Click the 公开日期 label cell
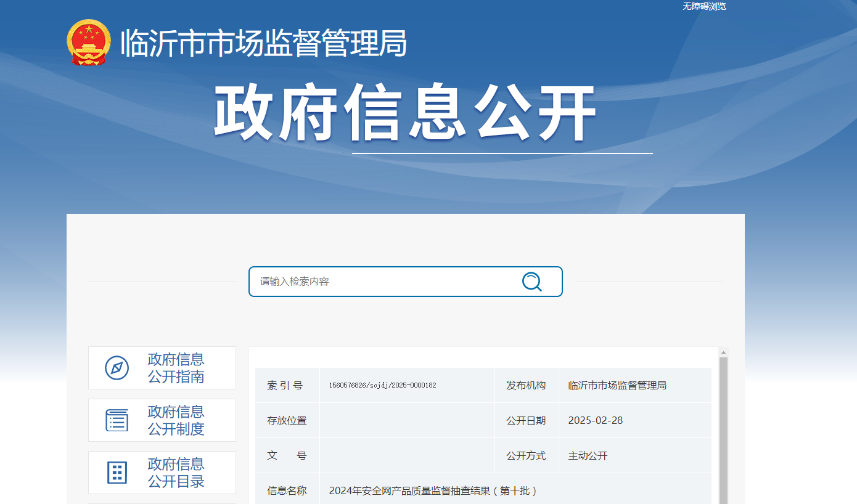Viewport: 857px width, 504px height. [x=527, y=421]
